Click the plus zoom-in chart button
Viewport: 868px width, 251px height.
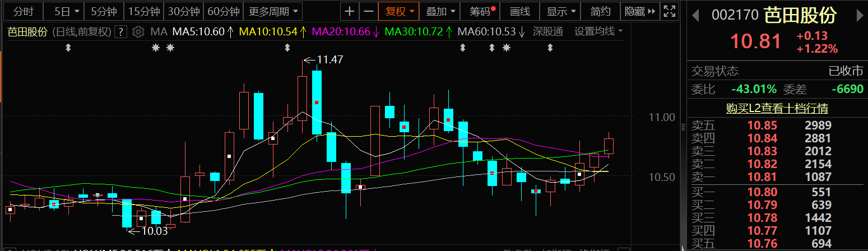pos(350,11)
